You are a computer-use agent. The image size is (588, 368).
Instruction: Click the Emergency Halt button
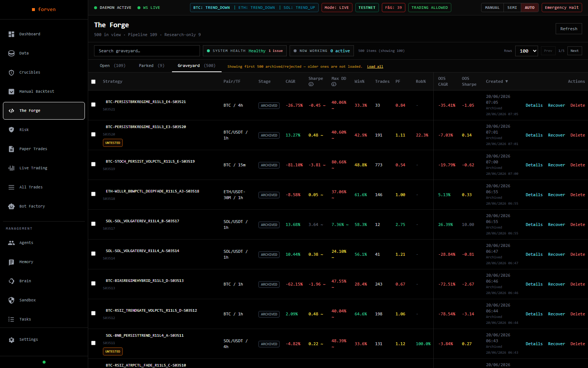tap(562, 8)
